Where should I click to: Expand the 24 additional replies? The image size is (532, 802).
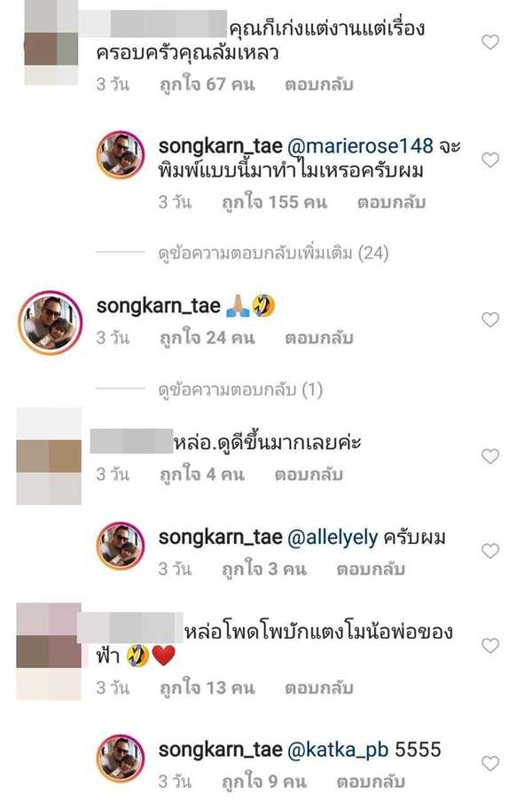coord(273,253)
